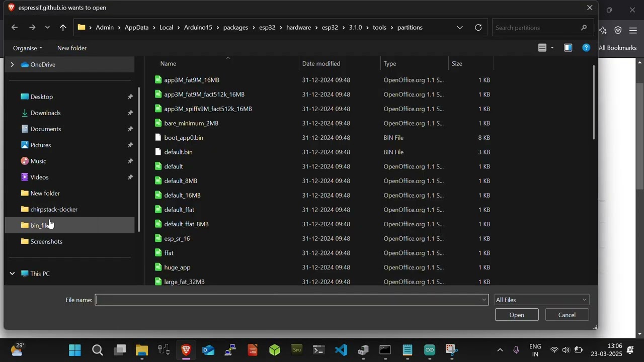Navigate to AppData in the breadcrumb

point(136,28)
